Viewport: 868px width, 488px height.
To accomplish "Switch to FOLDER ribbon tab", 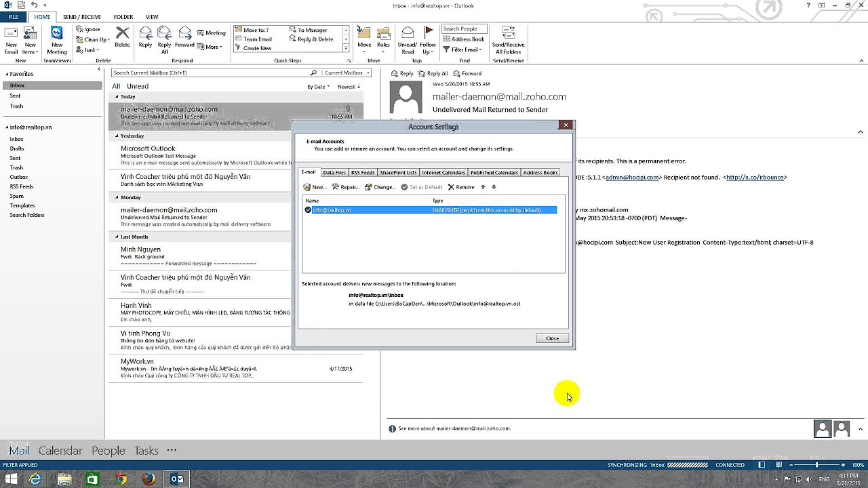I will pos(123,16).
